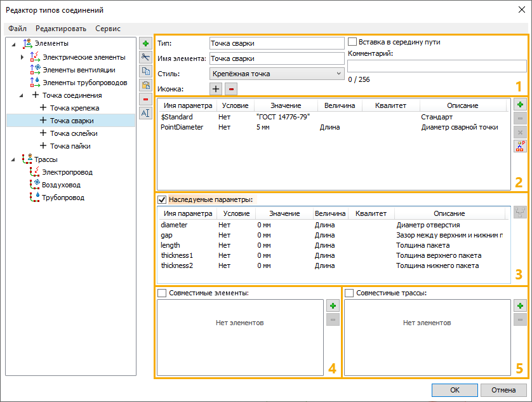Click plus to add a compatible element
The image size is (532, 402).
(x=333, y=305)
